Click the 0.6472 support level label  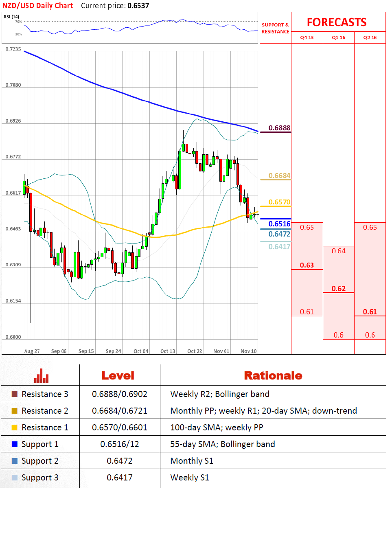pyautogui.click(x=279, y=234)
